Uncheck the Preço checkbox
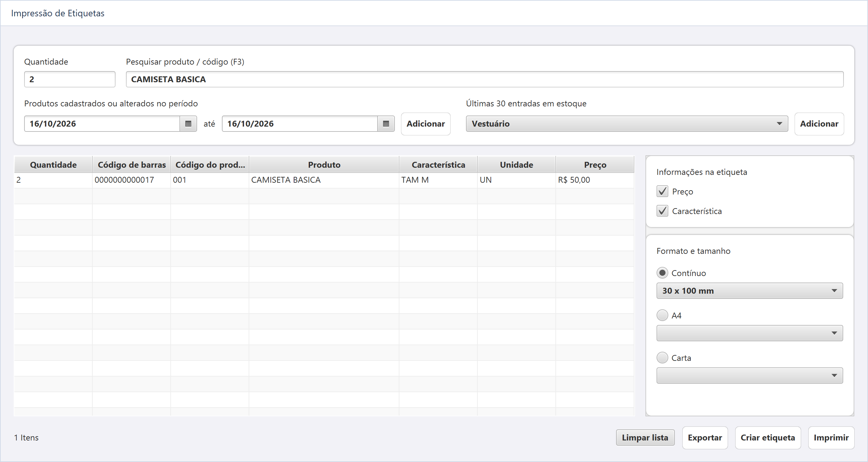Viewport: 868px width, 462px height. (x=662, y=192)
